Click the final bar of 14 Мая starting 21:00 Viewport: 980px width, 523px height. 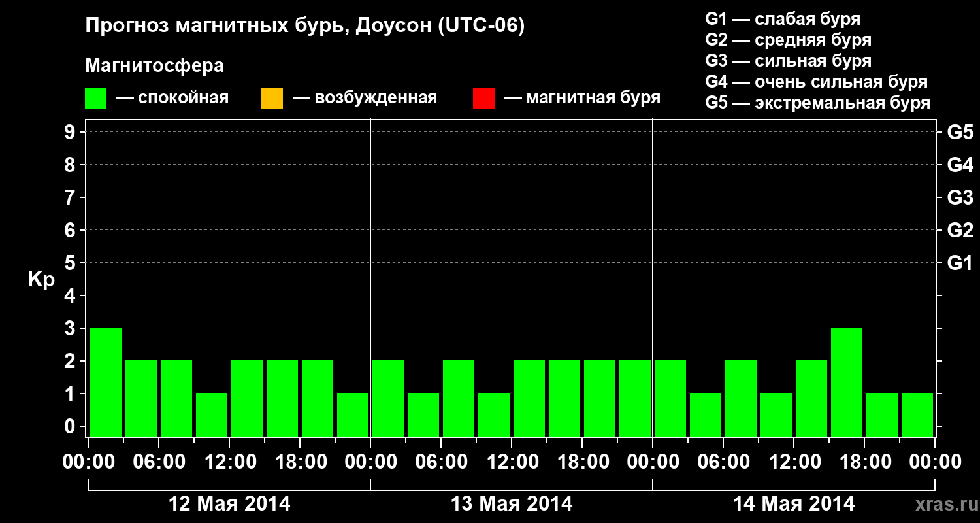917,414
